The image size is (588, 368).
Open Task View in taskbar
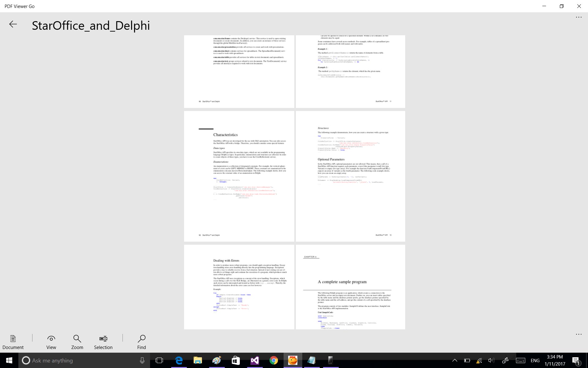[x=159, y=360]
